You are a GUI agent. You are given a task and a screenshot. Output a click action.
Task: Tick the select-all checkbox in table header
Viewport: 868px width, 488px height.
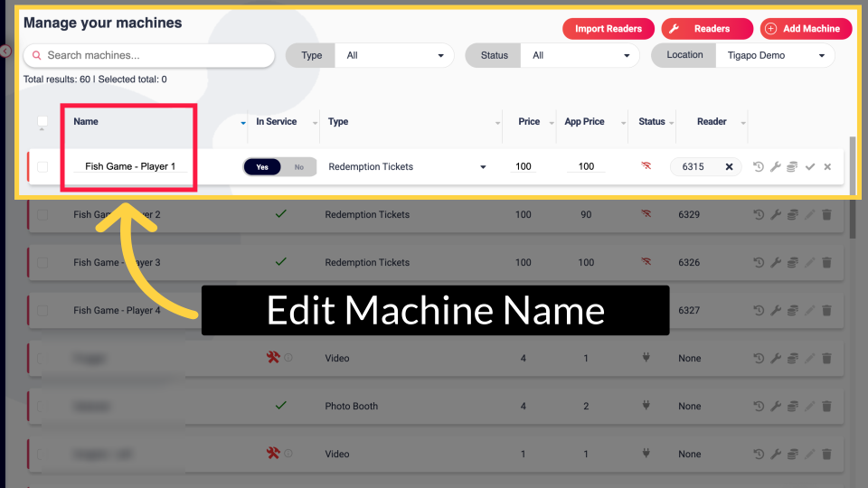[x=42, y=122]
